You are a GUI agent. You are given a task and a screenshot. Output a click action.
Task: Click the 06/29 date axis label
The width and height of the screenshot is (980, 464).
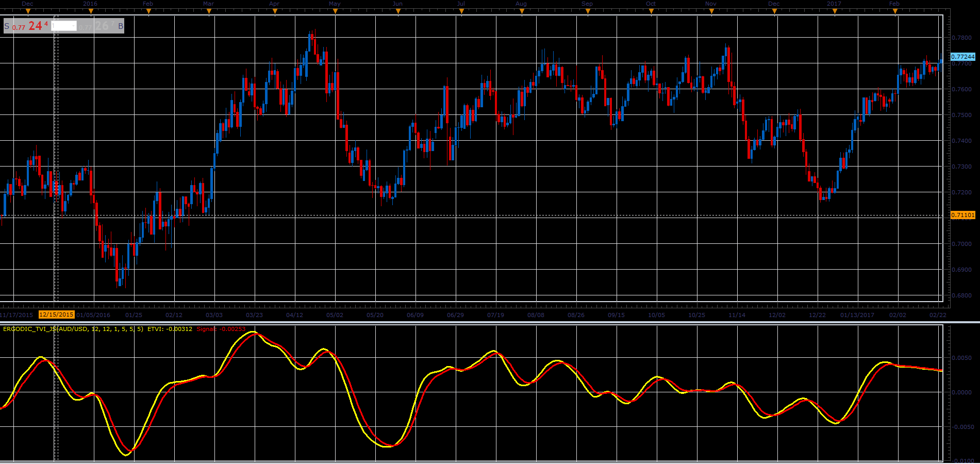[455, 315]
